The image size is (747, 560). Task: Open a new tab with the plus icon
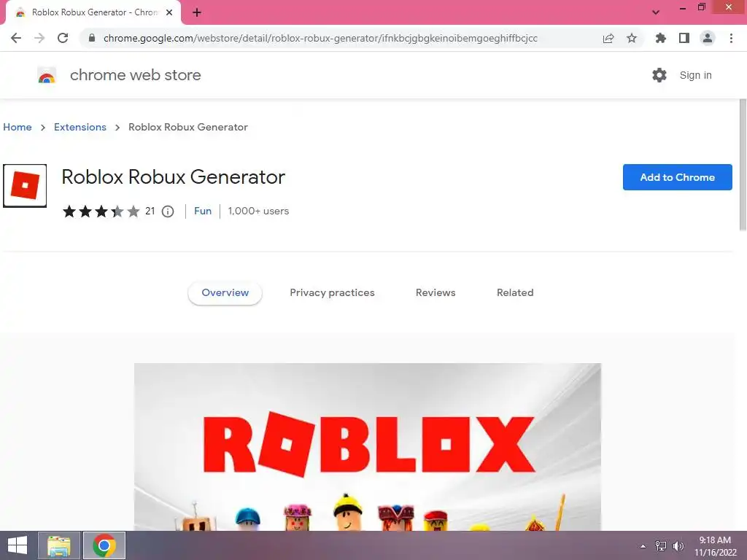coord(197,13)
